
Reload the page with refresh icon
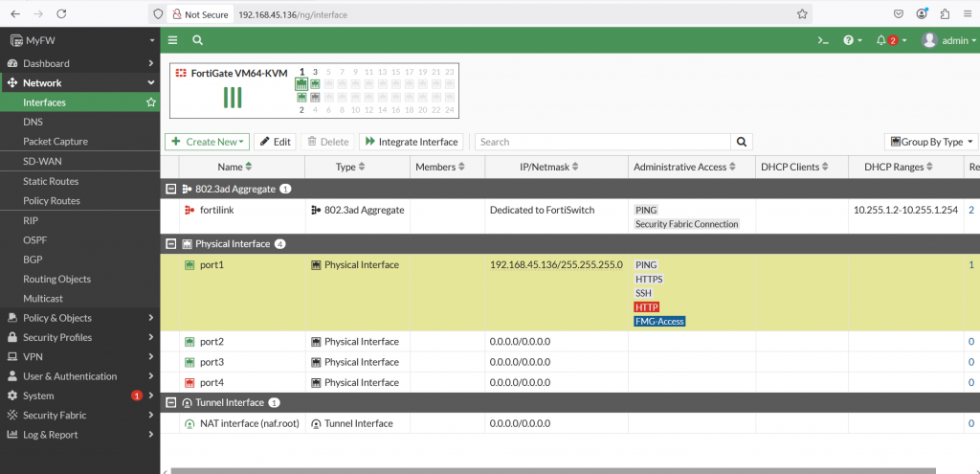click(x=61, y=13)
